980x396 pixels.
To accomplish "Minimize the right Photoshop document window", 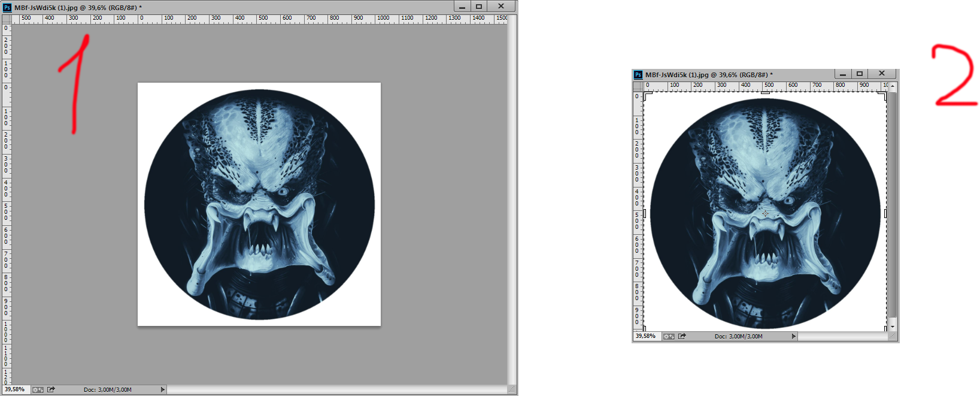I will (843, 74).
